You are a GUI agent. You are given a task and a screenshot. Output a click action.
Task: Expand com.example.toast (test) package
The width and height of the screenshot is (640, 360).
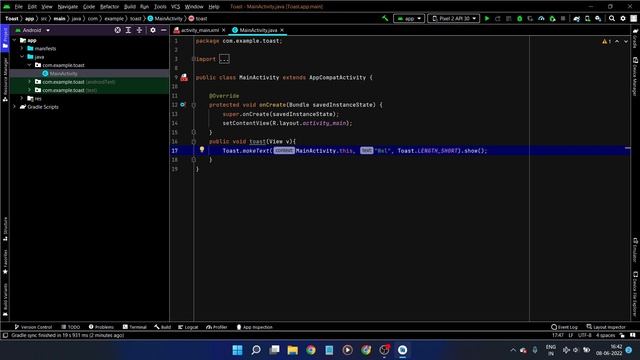(x=29, y=90)
